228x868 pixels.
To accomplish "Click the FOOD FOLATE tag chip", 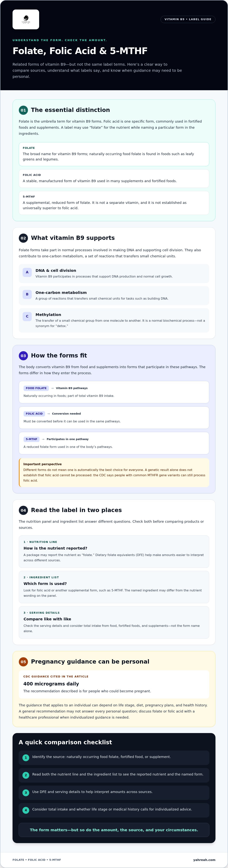I will point(36,388).
